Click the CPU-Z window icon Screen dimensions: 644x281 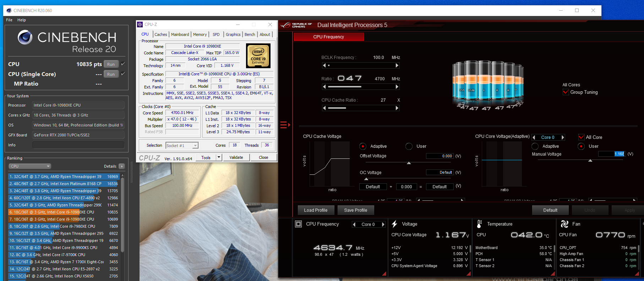point(140,25)
